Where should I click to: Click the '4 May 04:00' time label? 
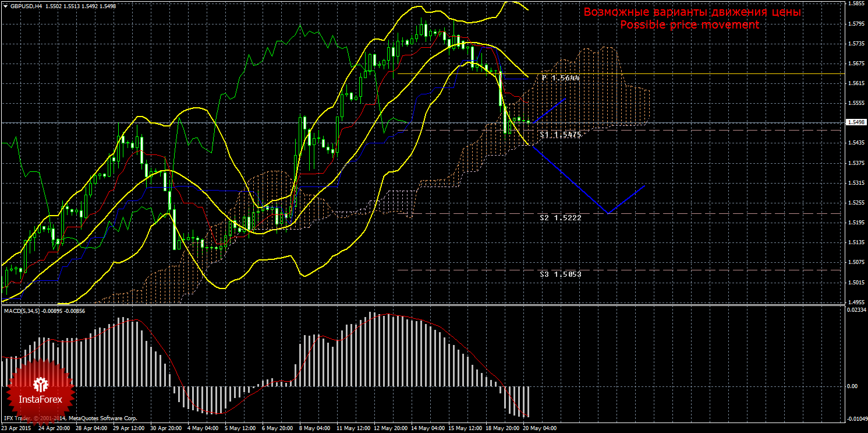[203, 429]
